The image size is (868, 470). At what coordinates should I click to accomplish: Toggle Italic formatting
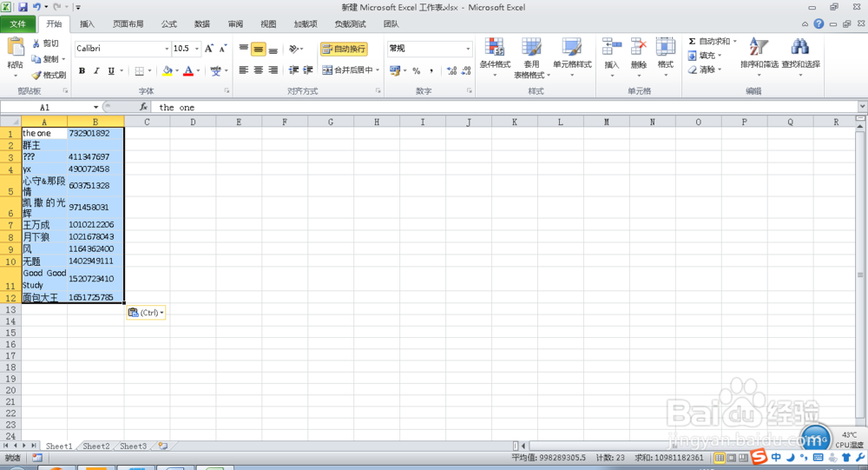click(96, 71)
